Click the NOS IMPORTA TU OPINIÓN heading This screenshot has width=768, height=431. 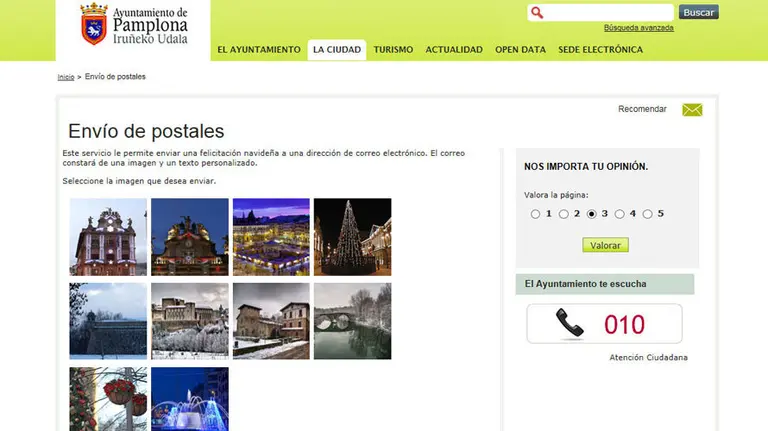586,167
